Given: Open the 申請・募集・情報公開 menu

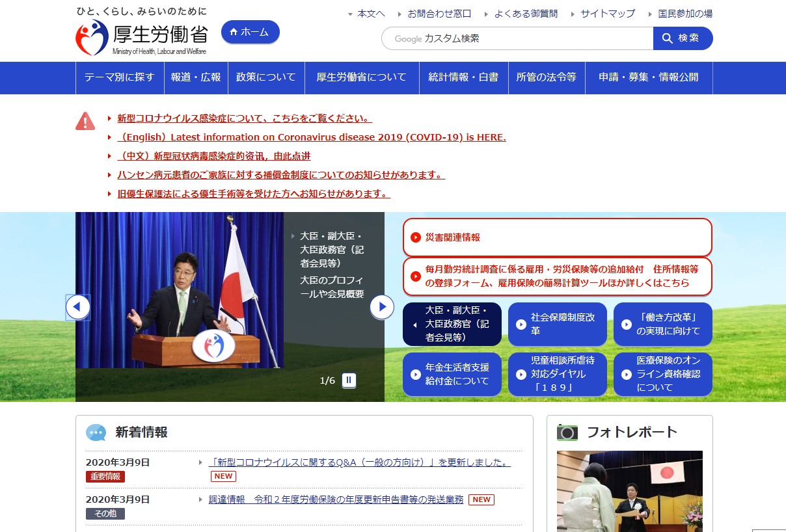Looking at the screenshot, I should tap(649, 77).
